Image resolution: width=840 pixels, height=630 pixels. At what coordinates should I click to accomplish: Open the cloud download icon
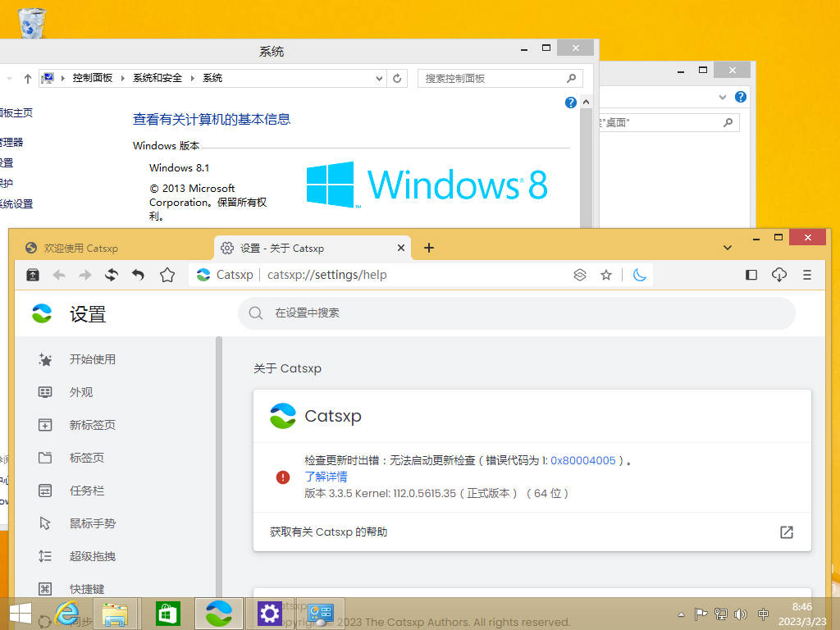point(779,275)
